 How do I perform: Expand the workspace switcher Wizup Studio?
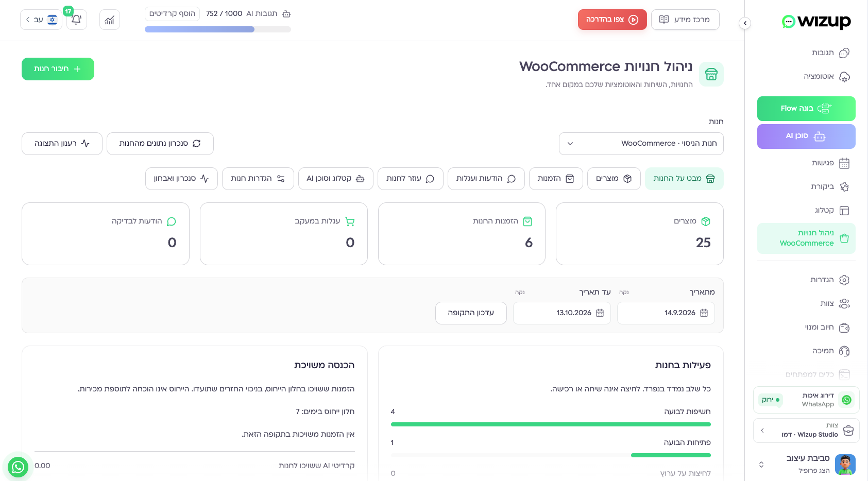click(x=806, y=430)
